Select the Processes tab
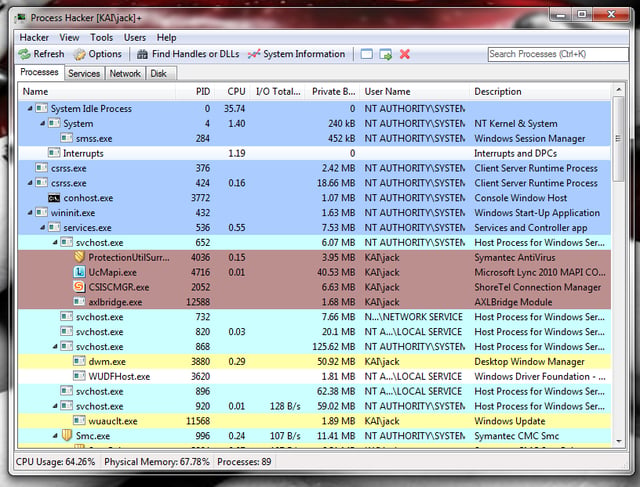Viewport: 640px width, 487px height. (x=39, y=72)
